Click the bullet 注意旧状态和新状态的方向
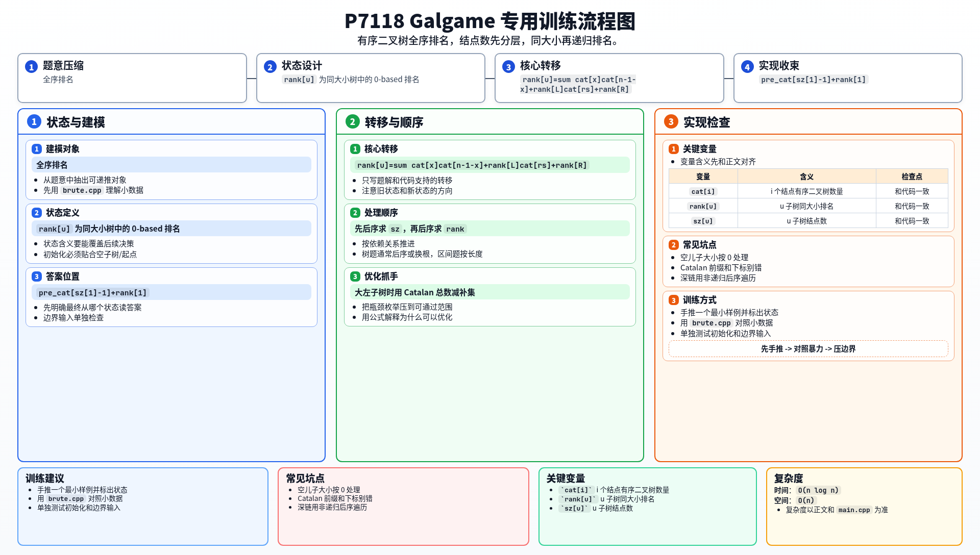 click(x=407, y=190)
